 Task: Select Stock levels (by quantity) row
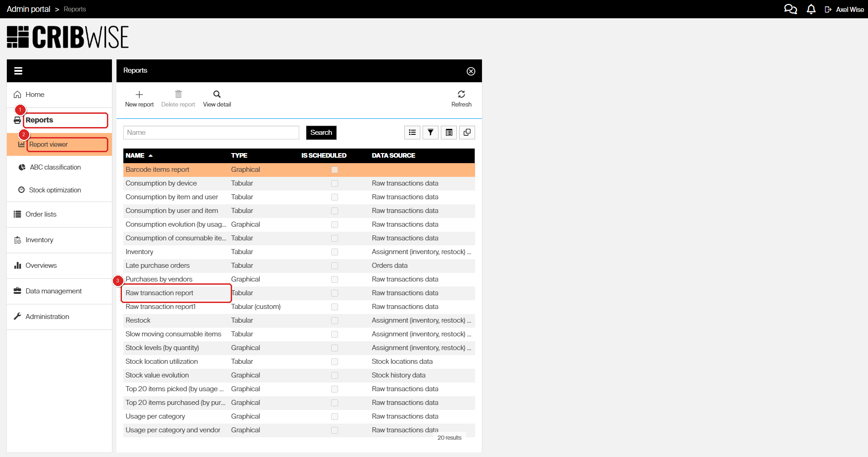click(x=299, y=348)
